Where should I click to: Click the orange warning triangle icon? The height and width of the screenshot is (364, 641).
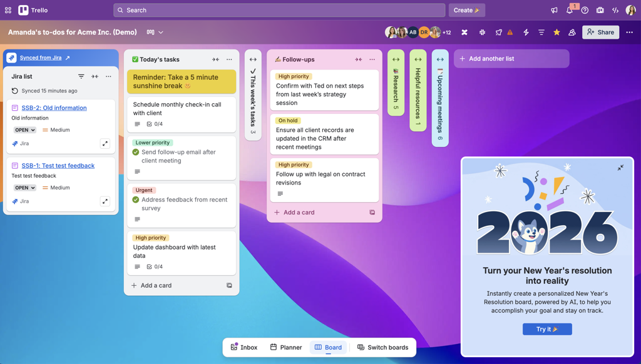(510, 33)
